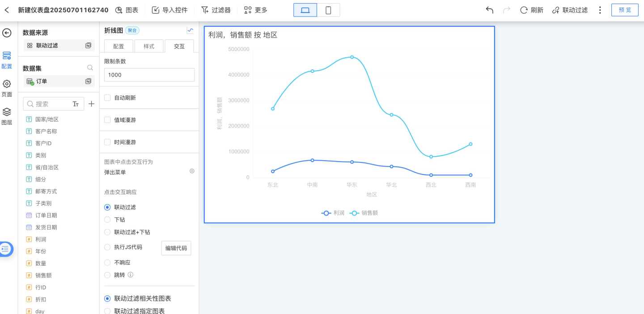Screen dimensions: 644x314
Task: Switch to the 样式 tab
Action: click(x=149, y=46)
